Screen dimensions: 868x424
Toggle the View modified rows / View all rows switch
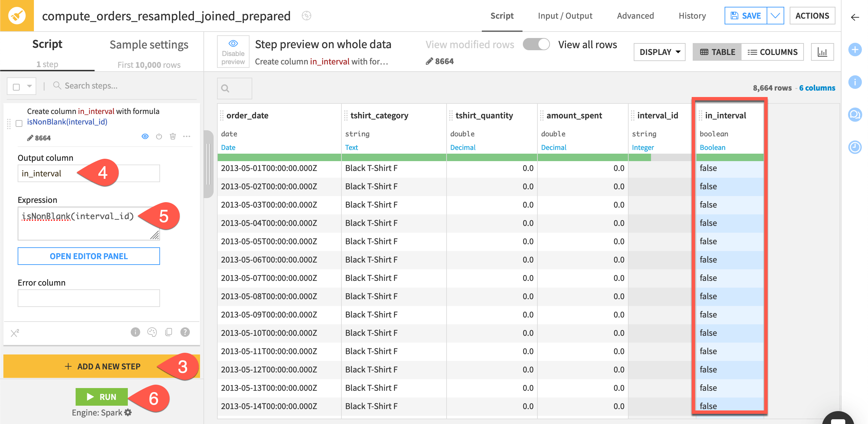click(x=536, y=44)
